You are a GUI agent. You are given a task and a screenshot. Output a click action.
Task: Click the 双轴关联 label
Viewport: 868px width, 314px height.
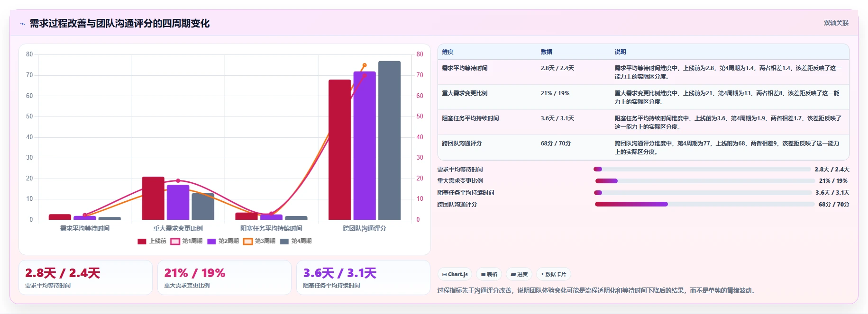coord(836,23)
